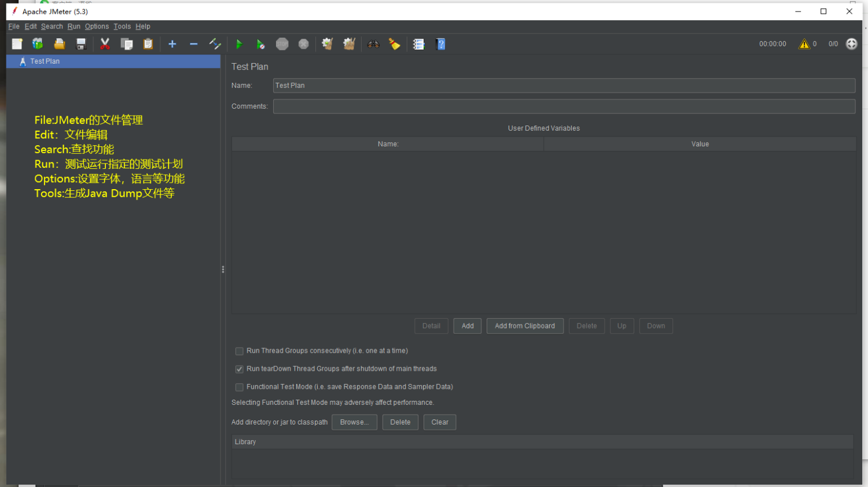Image resolution: width=868 pixels, height=487 pixels.
Task: Click the User Defined Variables heading
Action: coord(544,128)
